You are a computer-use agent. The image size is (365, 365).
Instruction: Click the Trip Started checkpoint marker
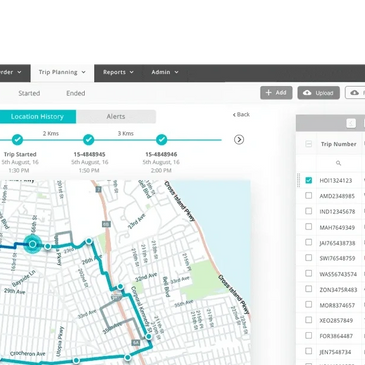point(17,140)
